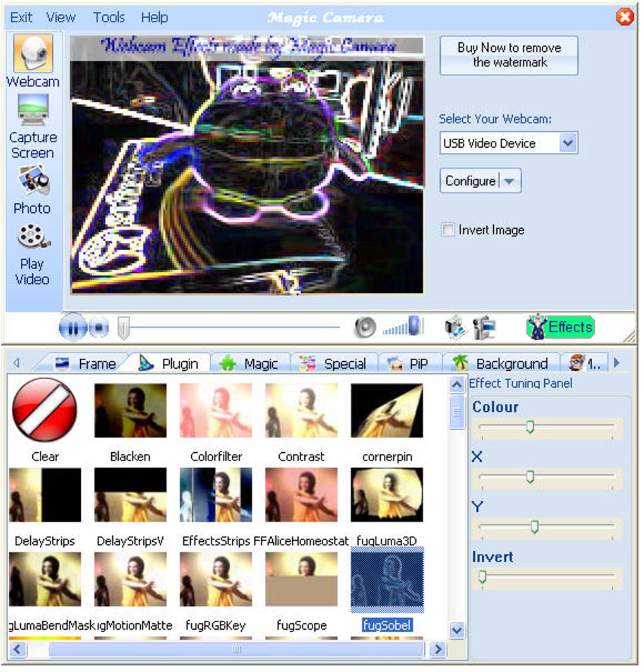Screen dimensions: 644x672
Task: Open the Photo source icon
Action: pyautogui.click(x=33, y=180)
